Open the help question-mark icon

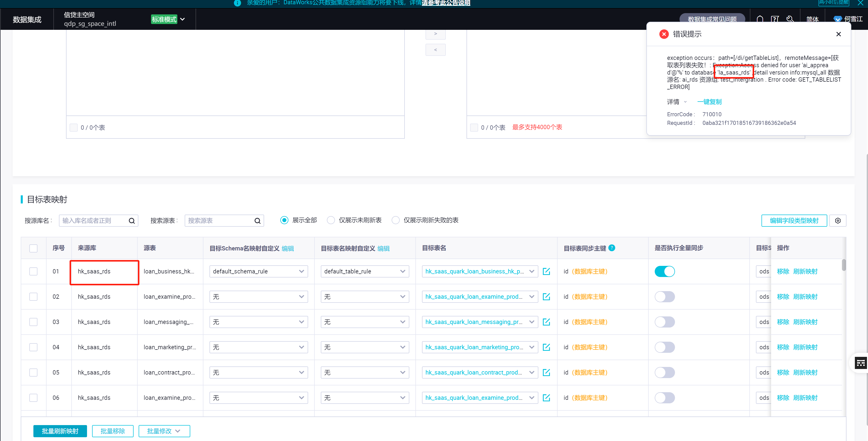click(x=775, y=19)
